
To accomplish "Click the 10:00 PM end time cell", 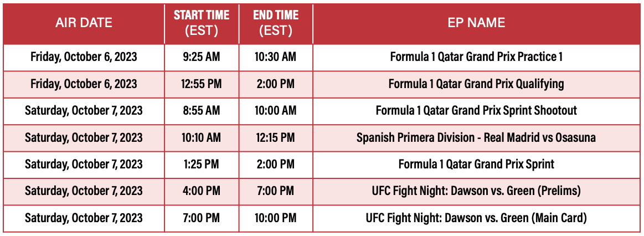I will [x=275, y=218].
